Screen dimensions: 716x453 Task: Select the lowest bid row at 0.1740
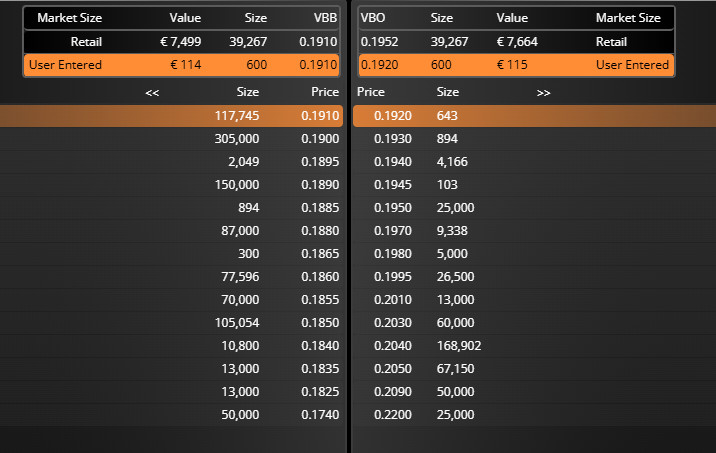(x=171, y=415)
